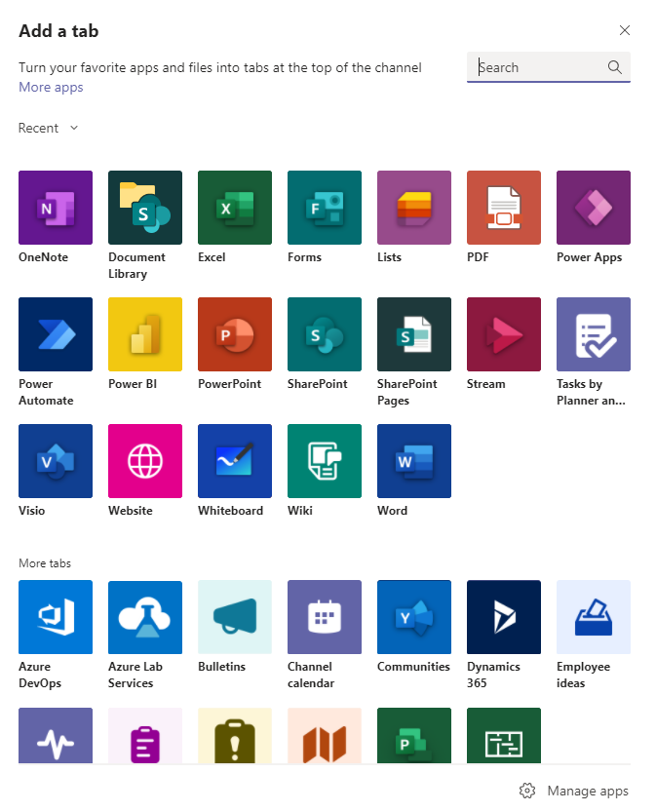
Task: Choose the Power BI tile
Action: coord(145,334)
